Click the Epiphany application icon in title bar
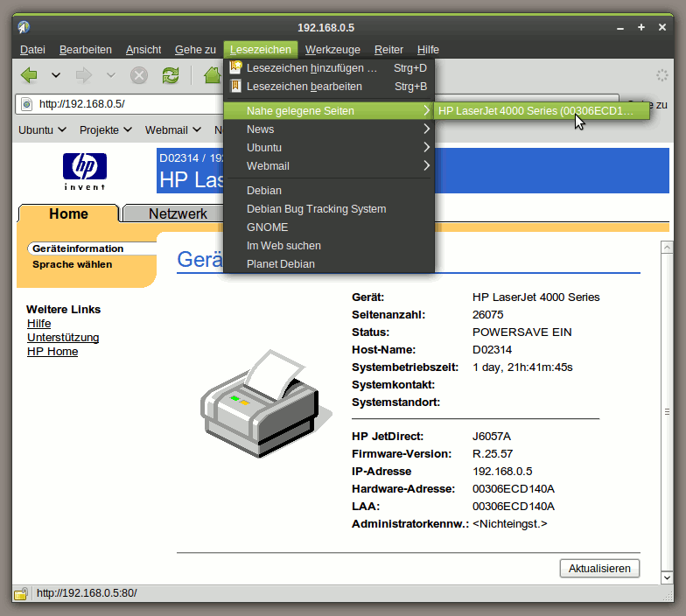The width and height of the screenshot is (686, 616). [x=24, y=27]
